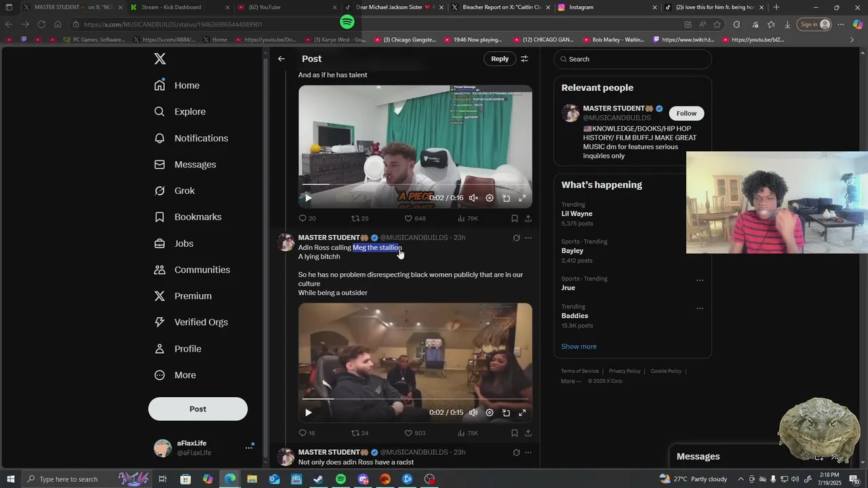
Task: Open Premium in the sidebar
Action: [x=183, y=296]
